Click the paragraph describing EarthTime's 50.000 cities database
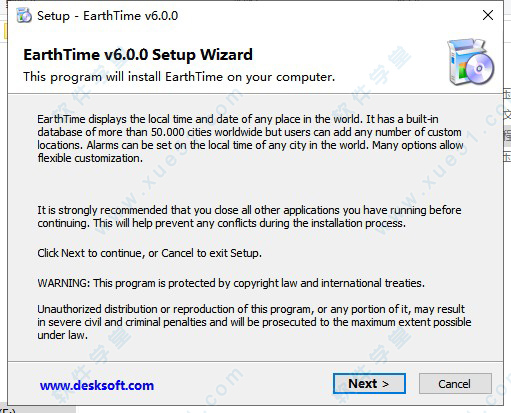 (x=250, y=138)
